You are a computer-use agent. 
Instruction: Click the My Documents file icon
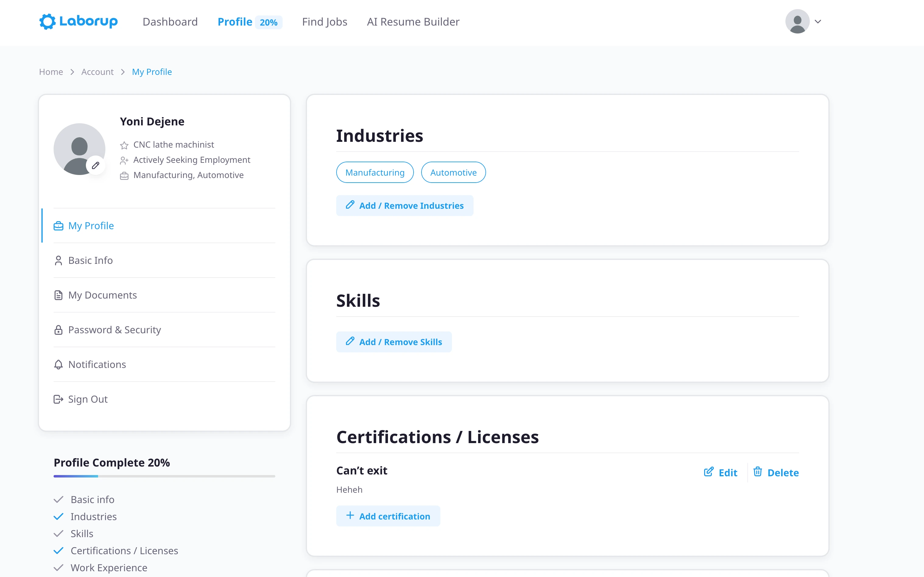58,295
